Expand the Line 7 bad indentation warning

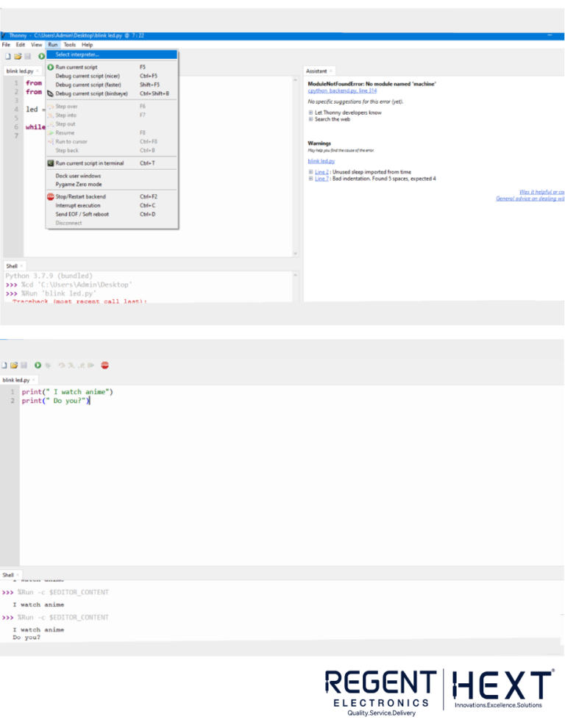[310, 179]
